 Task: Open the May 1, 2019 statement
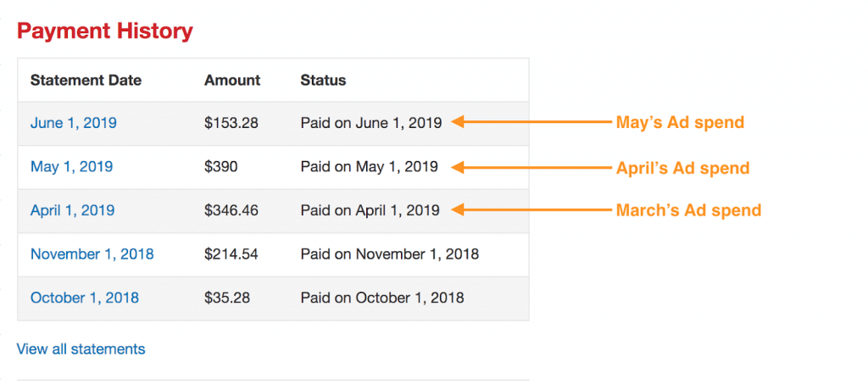coord(71,166)
